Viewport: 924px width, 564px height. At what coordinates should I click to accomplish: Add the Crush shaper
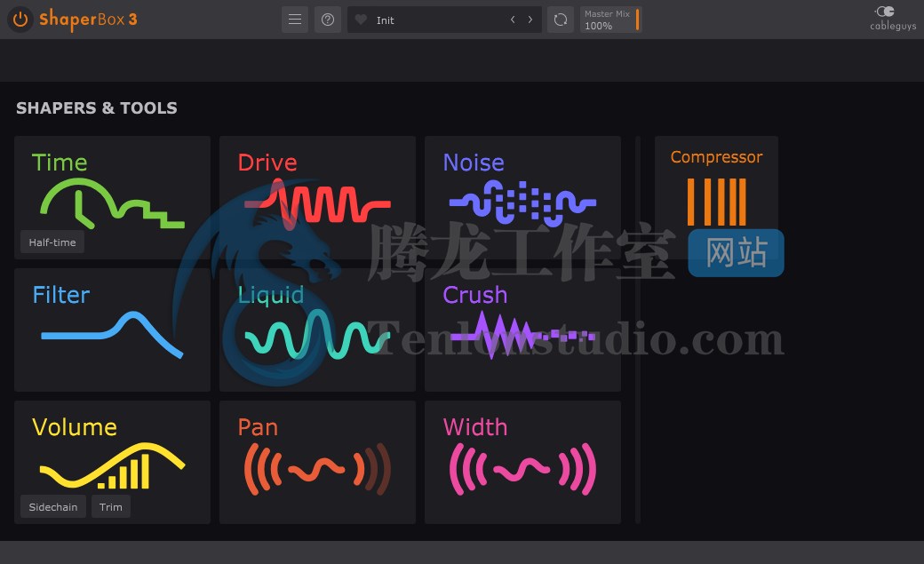tap(522, 330)
